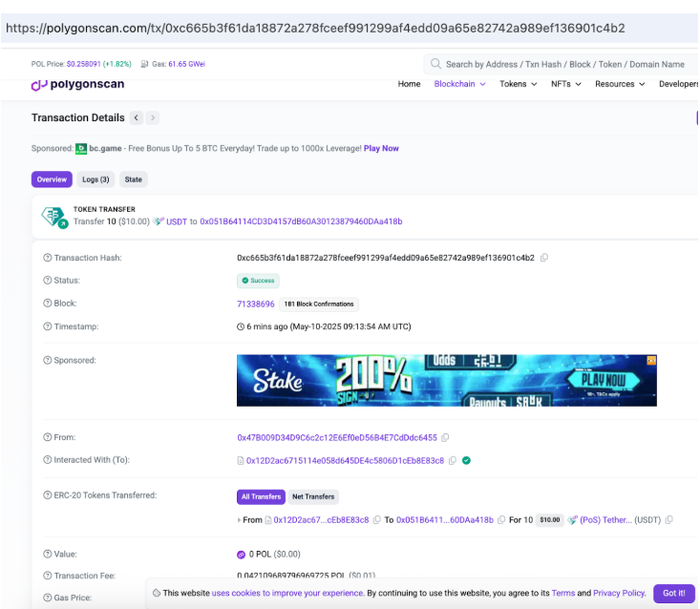Switch to the Overview tab
The height and width of the screenshot is (609, 700).
(52, 179)
